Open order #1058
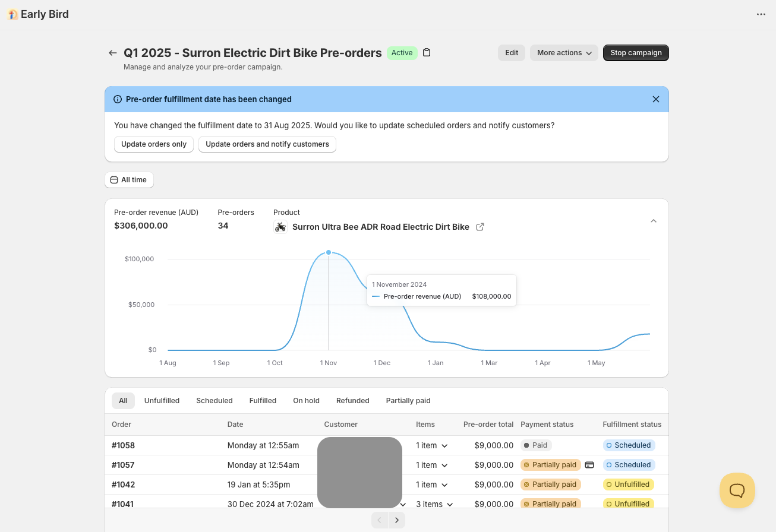This screenshot has width=776, height=532. point(124,445)
